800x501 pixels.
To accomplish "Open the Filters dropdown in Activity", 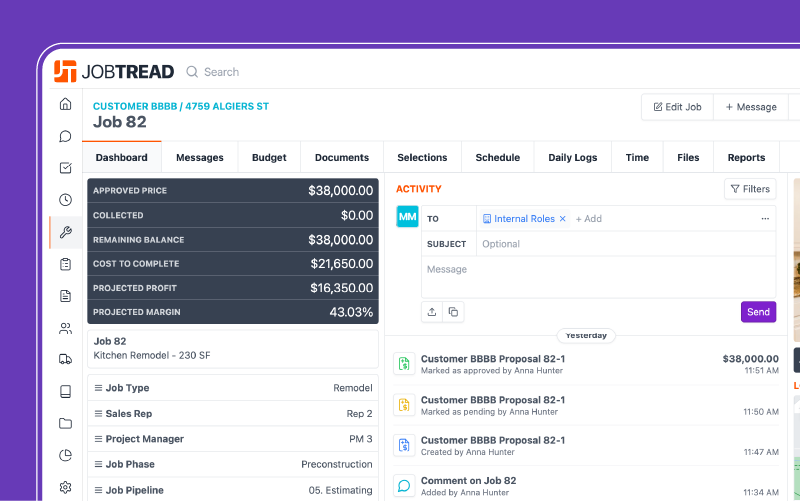I will (x=749, y=189).
